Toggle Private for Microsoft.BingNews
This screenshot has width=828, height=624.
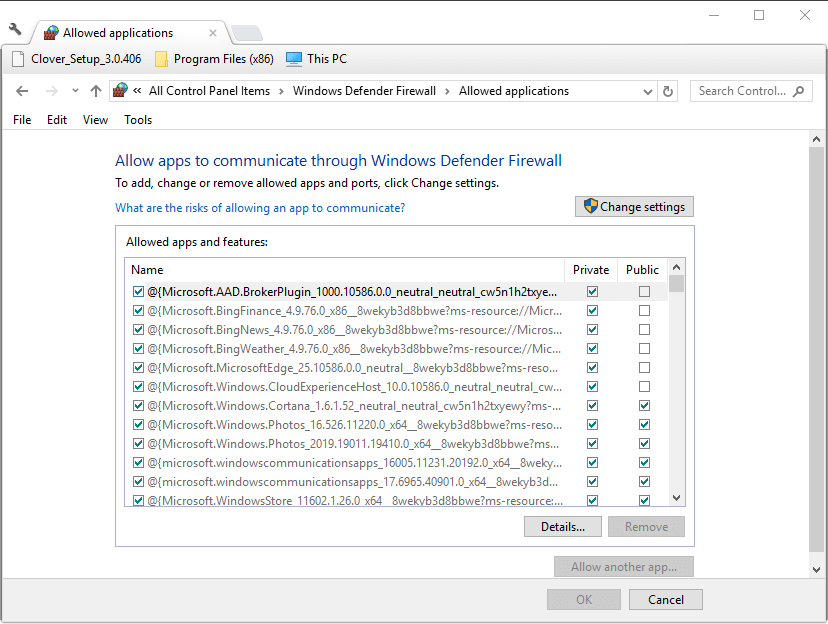point(592,329)
